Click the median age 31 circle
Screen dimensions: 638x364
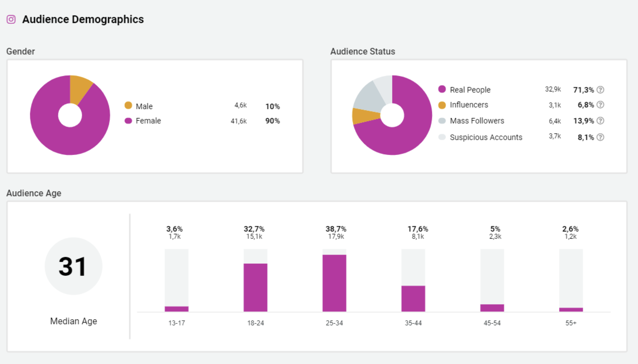pos(73,266)
